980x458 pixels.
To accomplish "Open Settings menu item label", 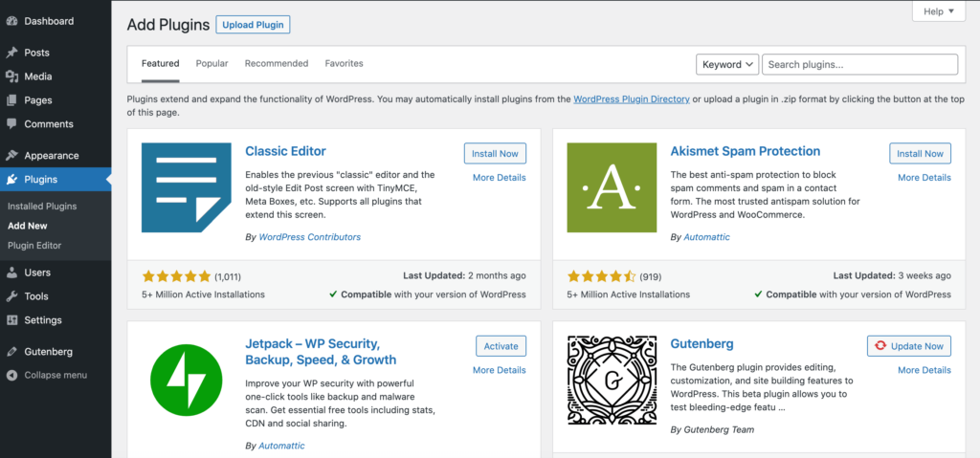I will click(x=43, y=320).
